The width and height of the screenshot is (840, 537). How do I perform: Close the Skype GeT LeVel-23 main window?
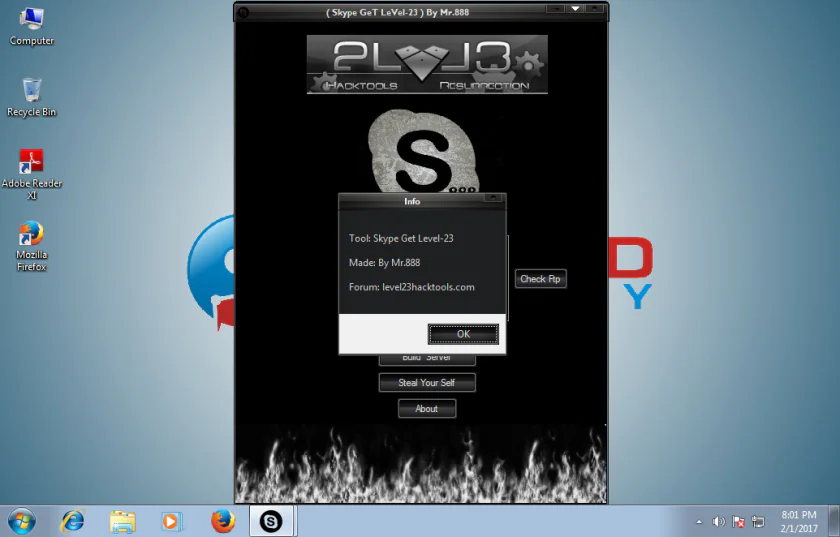tap(595, 9)
